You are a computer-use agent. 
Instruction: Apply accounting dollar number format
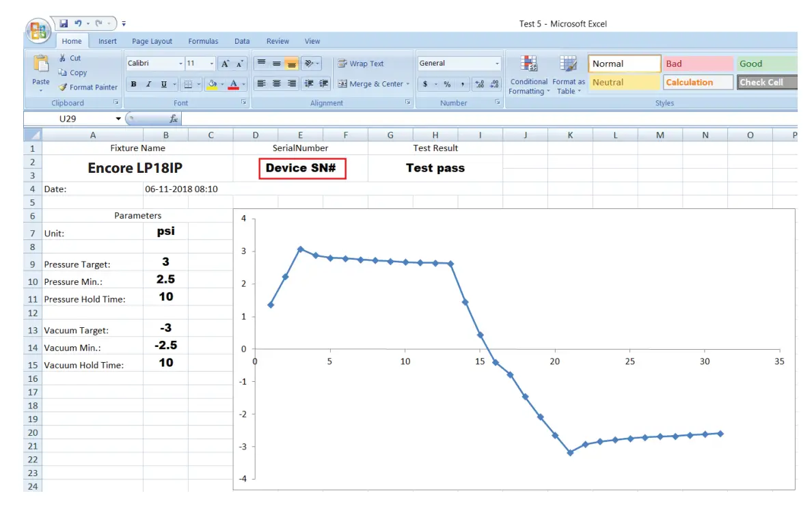click(425, 84)
